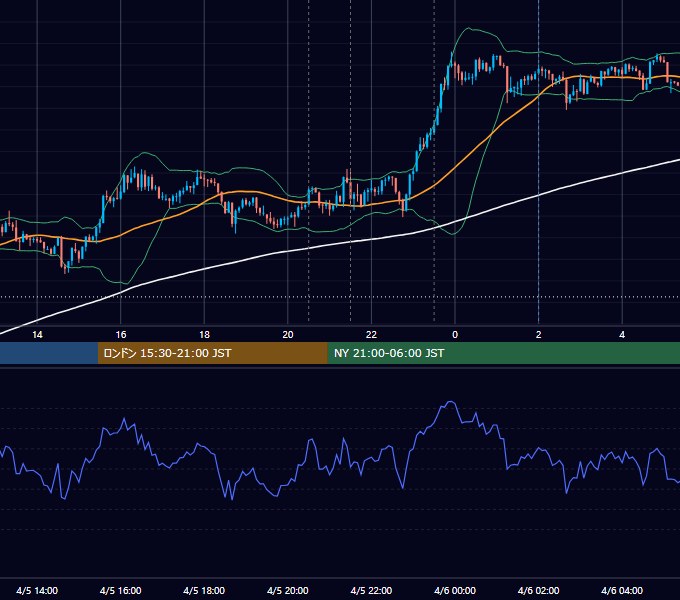The height and width of the screenshot is (600, 680).
Task: Click the NY 21:00-06:00 JST session bar
Action: click(503, 353)
